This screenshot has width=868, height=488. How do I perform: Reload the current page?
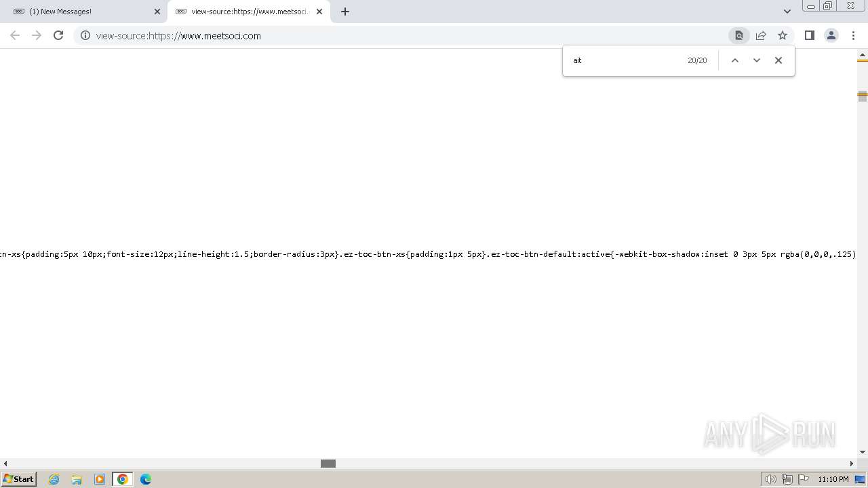[58, 35]
